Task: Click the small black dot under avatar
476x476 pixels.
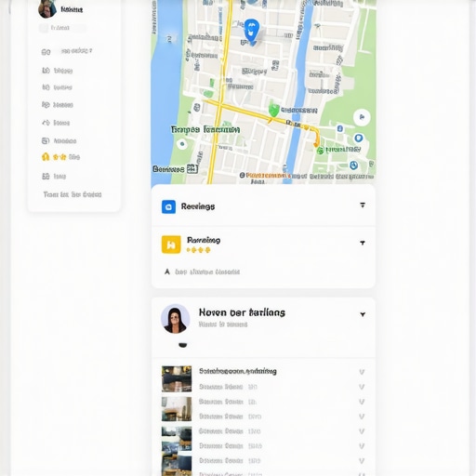Action: [x=183, y=345]
